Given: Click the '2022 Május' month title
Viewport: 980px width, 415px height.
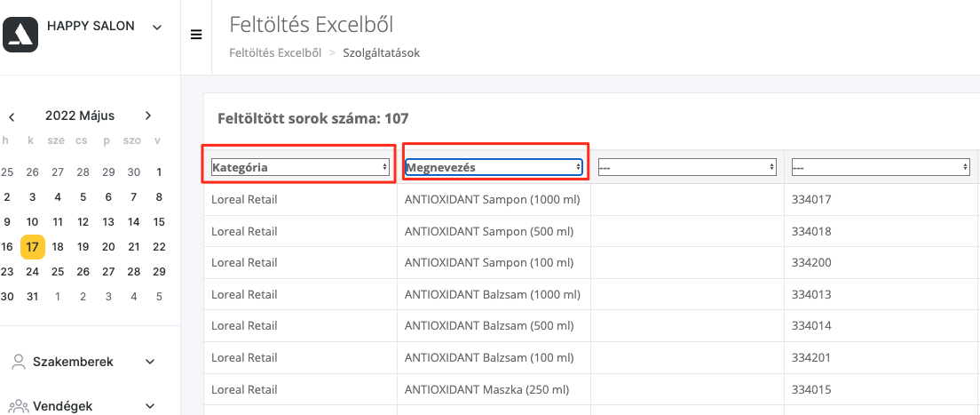Looking at the screenshot, I should tap(79, 116).
